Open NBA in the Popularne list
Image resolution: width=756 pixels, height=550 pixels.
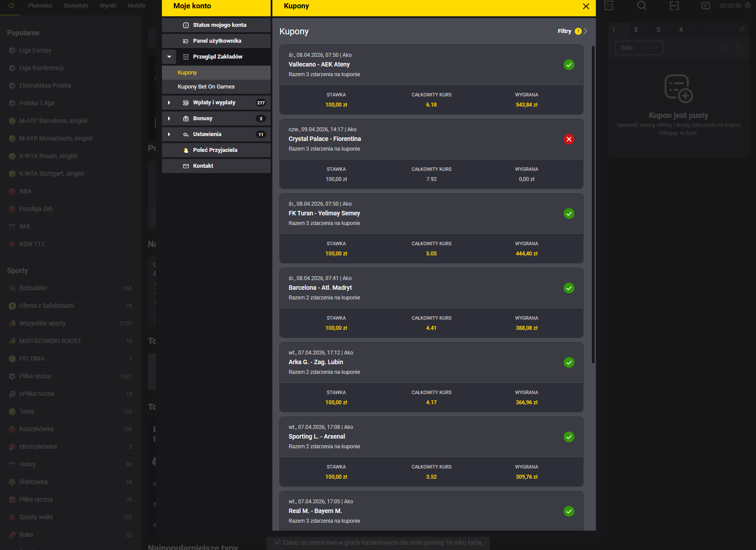70,191
